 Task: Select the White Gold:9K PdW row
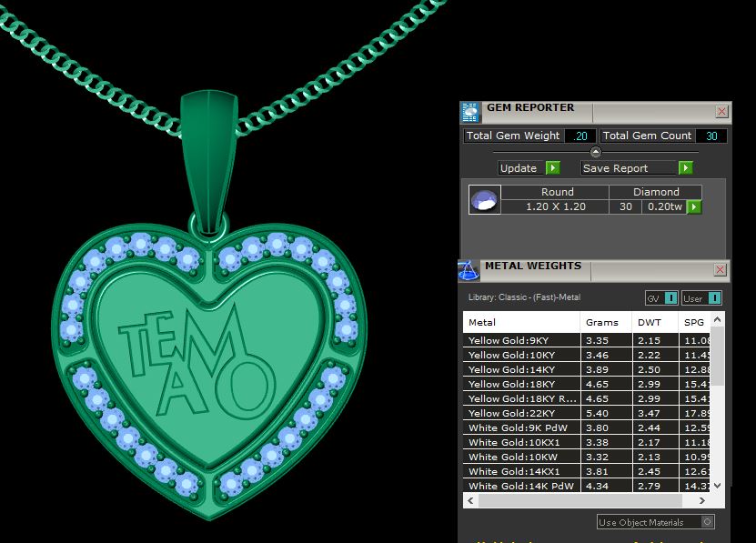click(x=586, y=427)
